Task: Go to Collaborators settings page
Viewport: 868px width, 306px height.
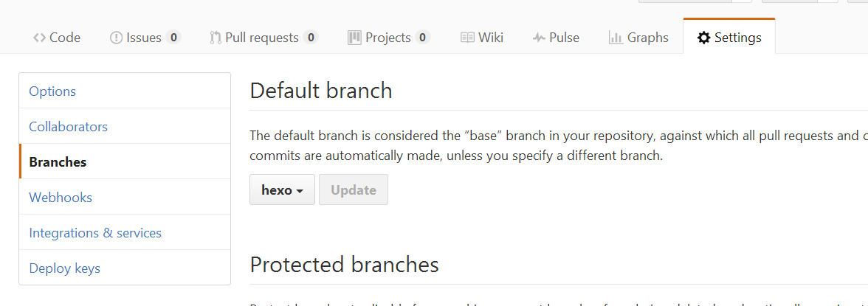Action: (x=68, y=127)
